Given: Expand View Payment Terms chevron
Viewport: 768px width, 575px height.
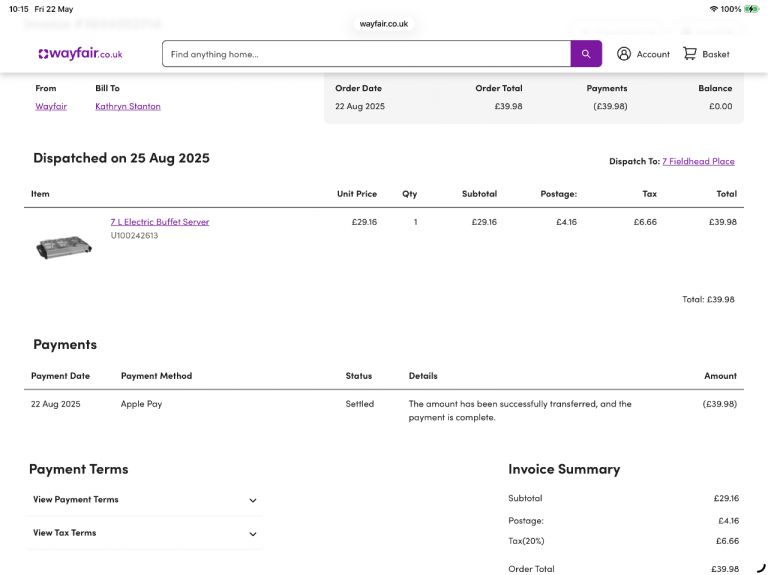Looking at the screenshot, I should click(253, 501).
